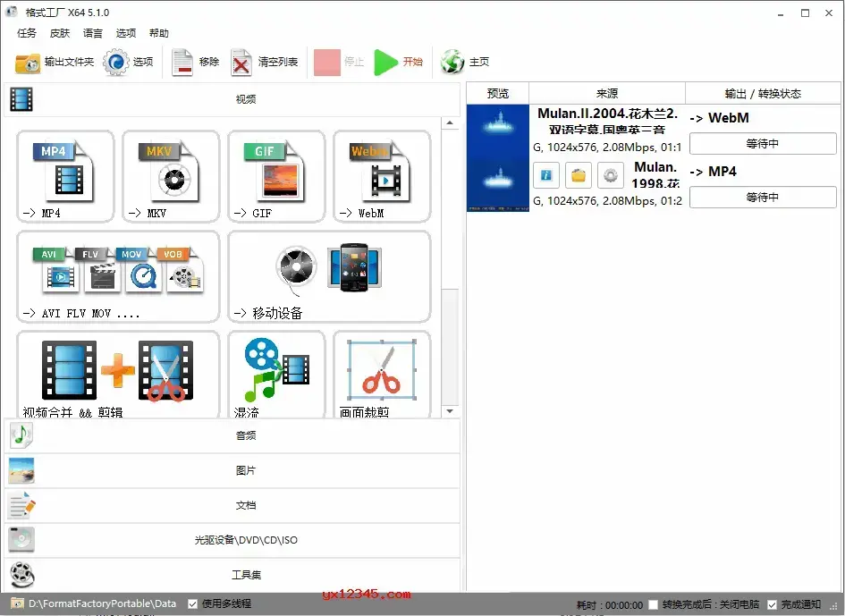Click the info icon on Mulan.1998 row
This screenshot has height=616, width=845.
tap(546, 175)
